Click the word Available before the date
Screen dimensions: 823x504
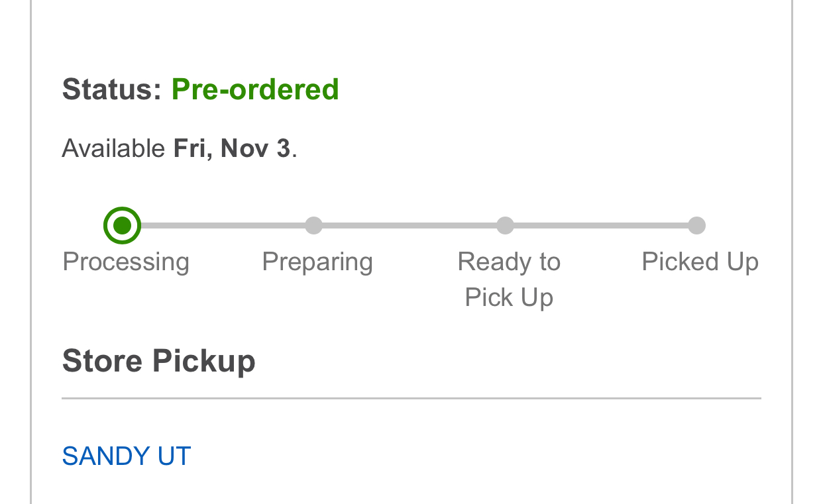click(x=113, y=148)
